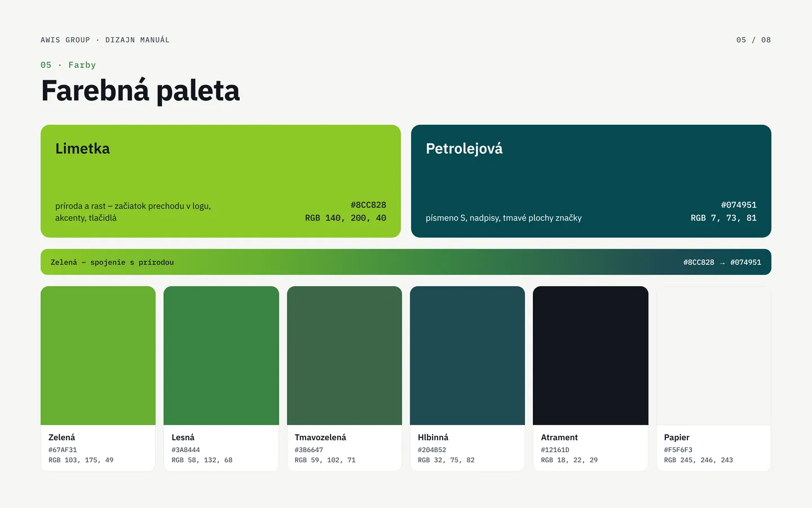812x508 pixels.
Task: Click RGB 7, 73, 81 value
Action: point(723,218)
